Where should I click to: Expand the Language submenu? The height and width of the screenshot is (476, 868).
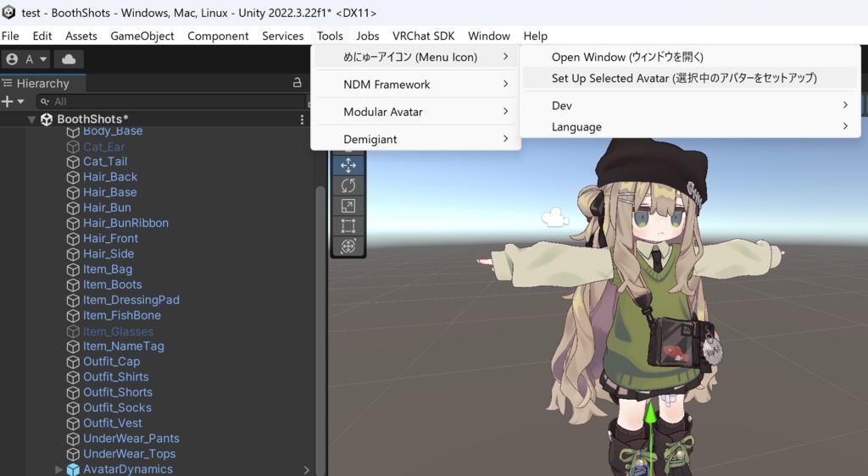click(x=690, y=127)
